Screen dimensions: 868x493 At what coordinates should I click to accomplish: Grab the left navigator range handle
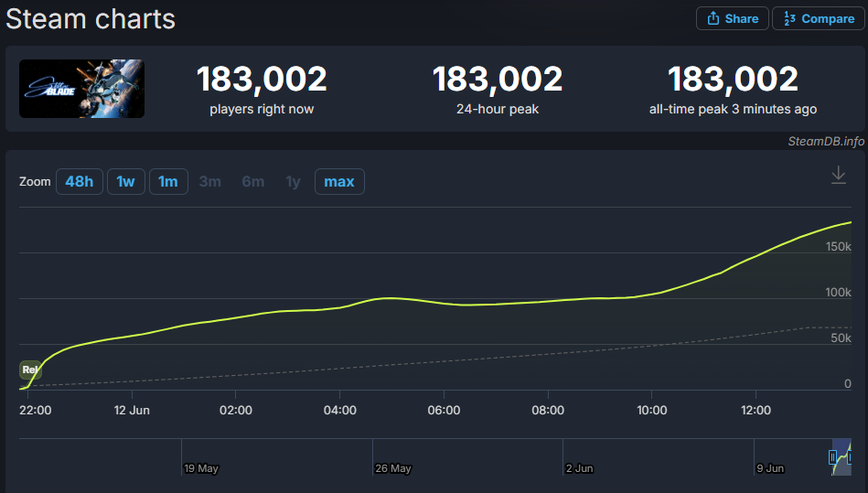tap(832, 457)
